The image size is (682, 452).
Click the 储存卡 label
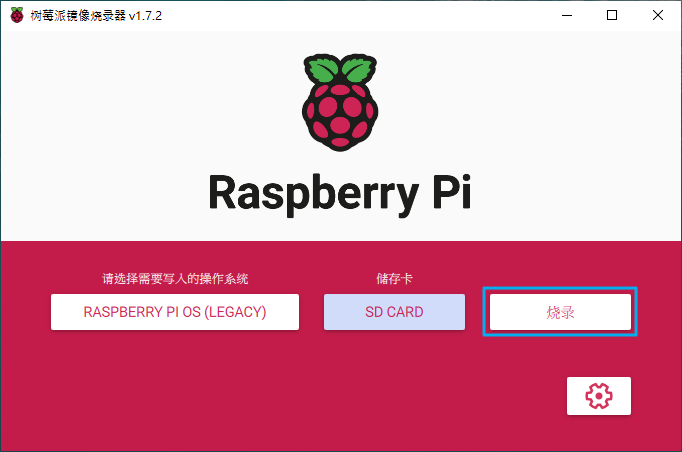click(394, 279)
